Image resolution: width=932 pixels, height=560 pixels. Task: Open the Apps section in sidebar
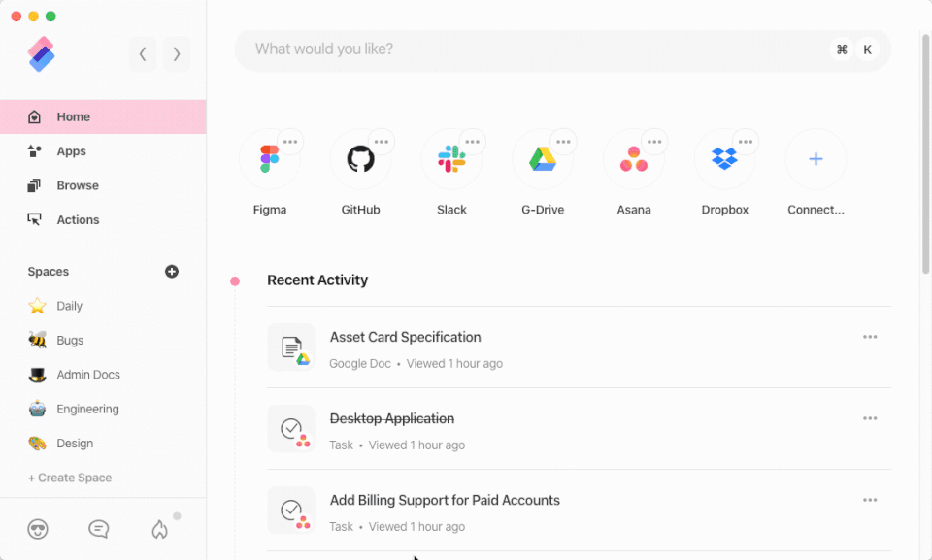pyautogui.click(x=103, y=151)
